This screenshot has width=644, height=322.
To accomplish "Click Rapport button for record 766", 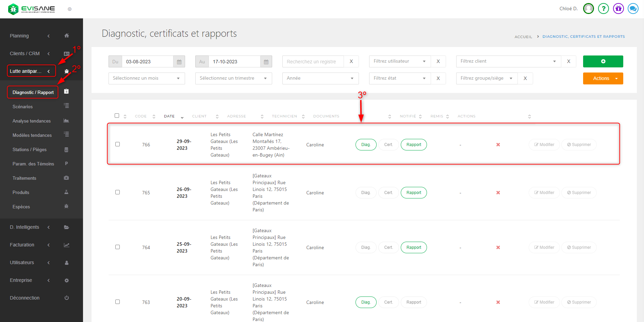I will [414, 145].
